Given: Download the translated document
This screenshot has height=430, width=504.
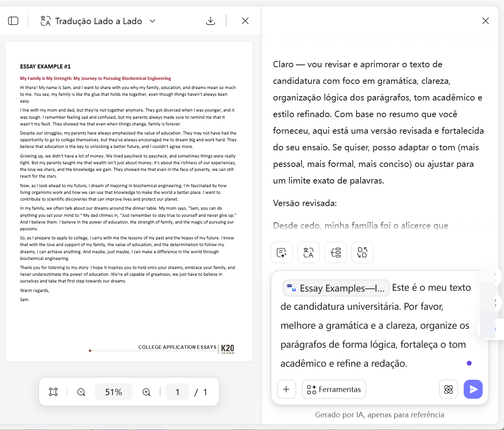Looking at the screenshot, I should click(211, 21).
